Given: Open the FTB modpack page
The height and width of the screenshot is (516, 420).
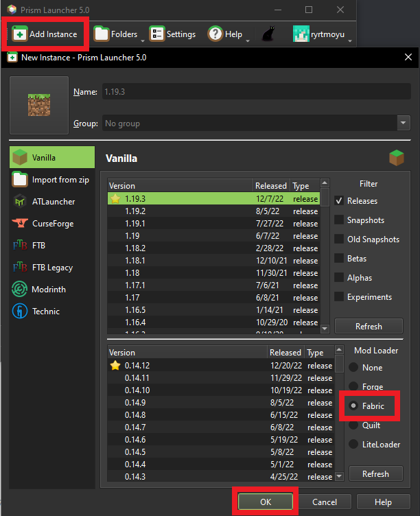Looking at the screenshot, I should click(52, 246).
